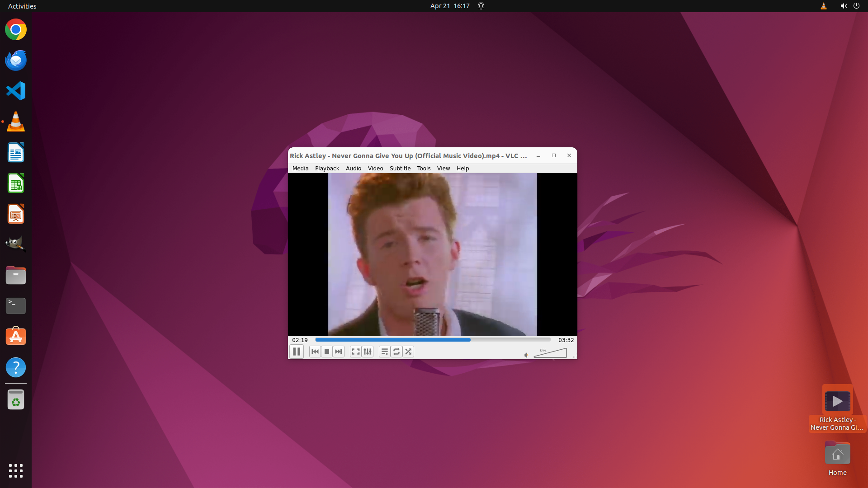Skip to next media track
This screenshot has width=868, height=488.
[339, 352]
